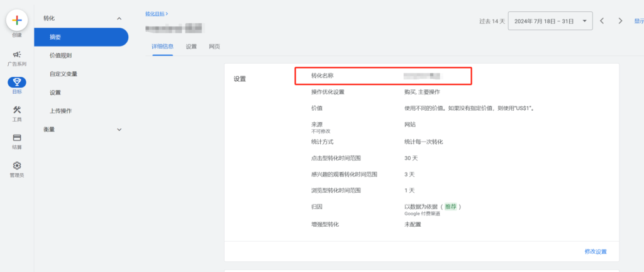Open Tools via the wrench icon
644x272 pixels.
[17, 110]
